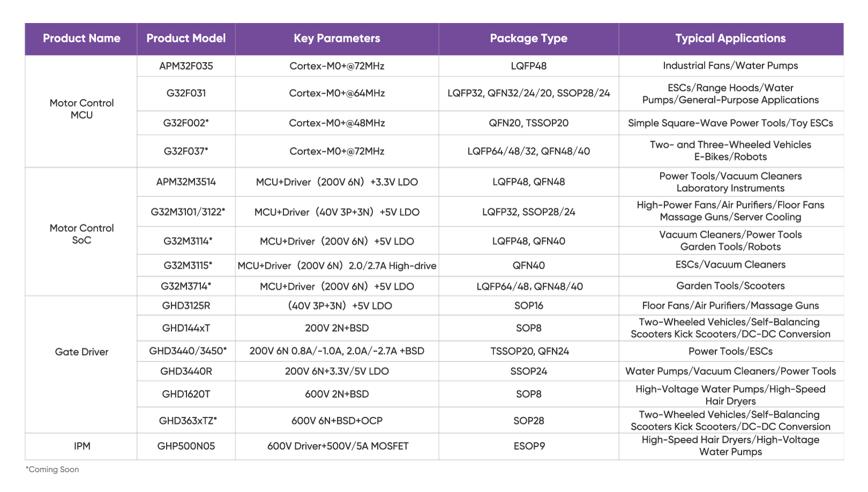Select the GHP500N05 model cell

coord(186,446)
